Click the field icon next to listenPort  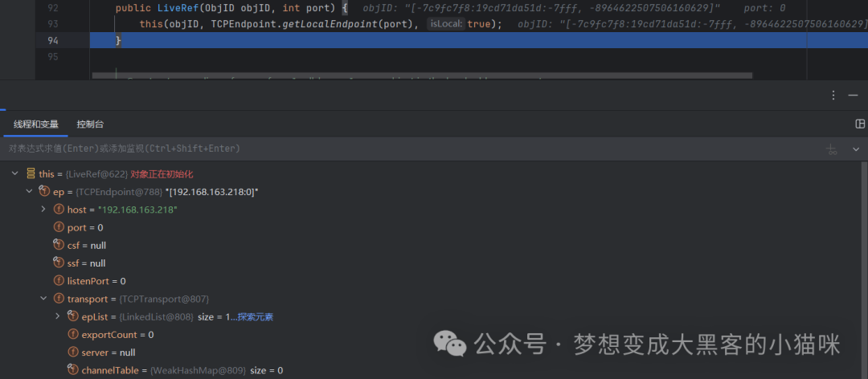(58, 280)
